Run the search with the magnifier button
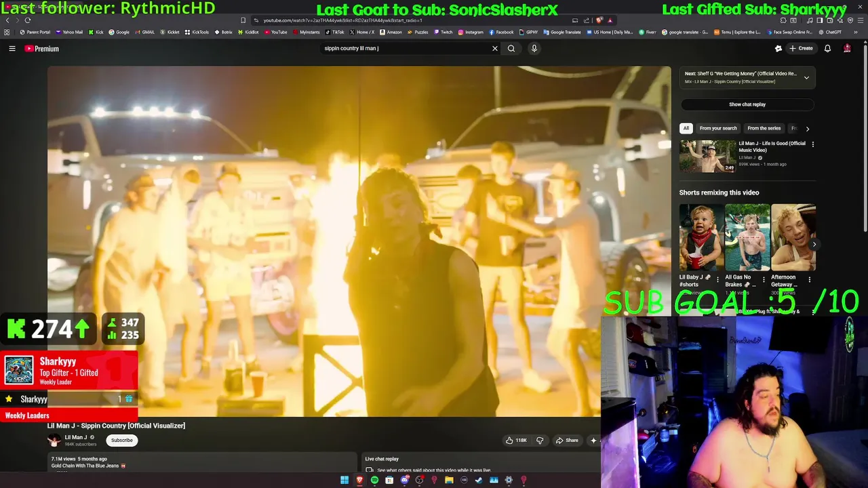868x488 pixels. pyautogui.click(x=511, y=48)
